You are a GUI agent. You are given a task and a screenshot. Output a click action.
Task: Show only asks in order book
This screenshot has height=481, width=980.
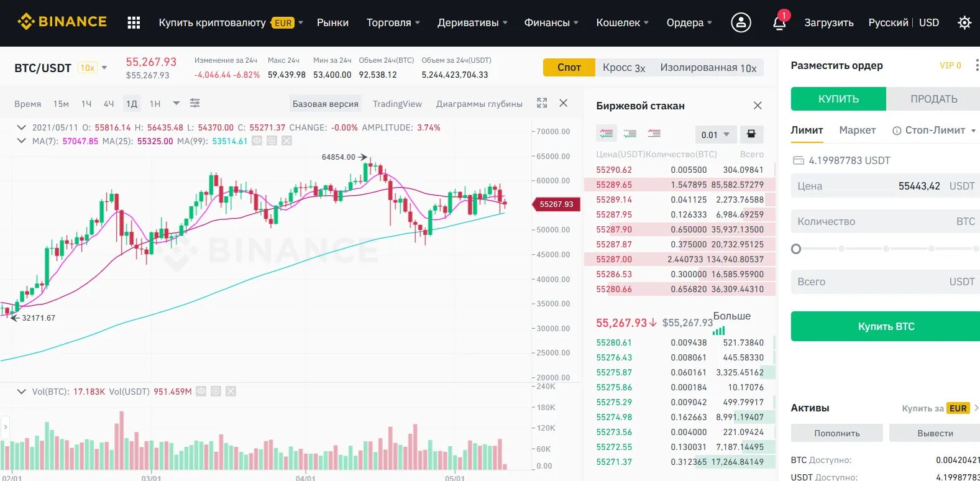coord(654,134)
